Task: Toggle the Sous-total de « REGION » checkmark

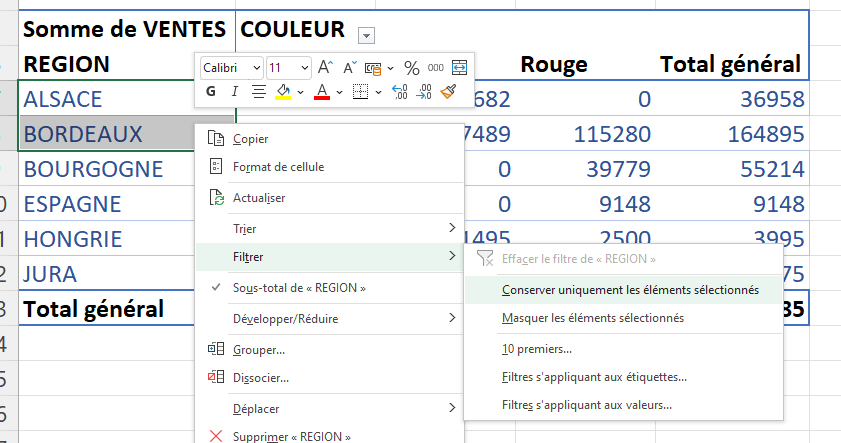Action: click(298, 288)
